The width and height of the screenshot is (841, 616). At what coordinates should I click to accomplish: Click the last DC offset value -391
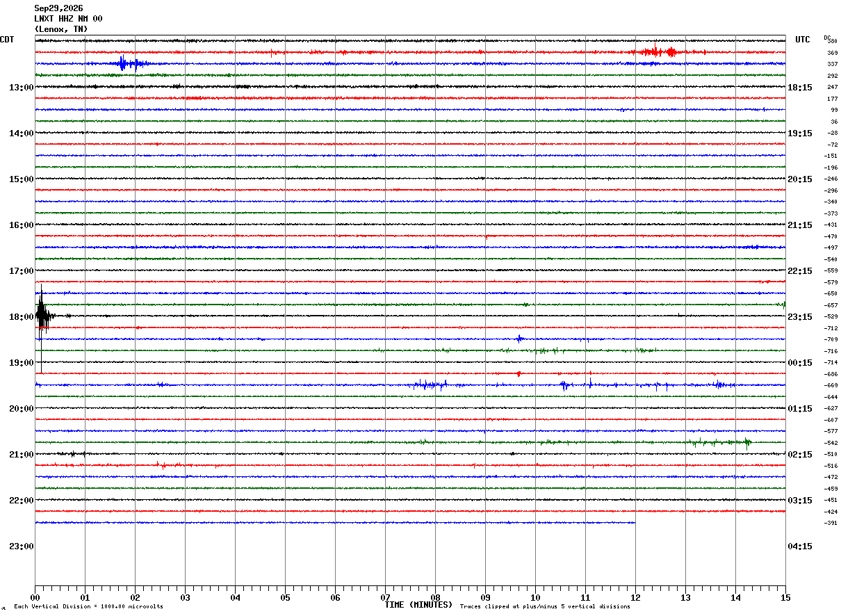831,523
